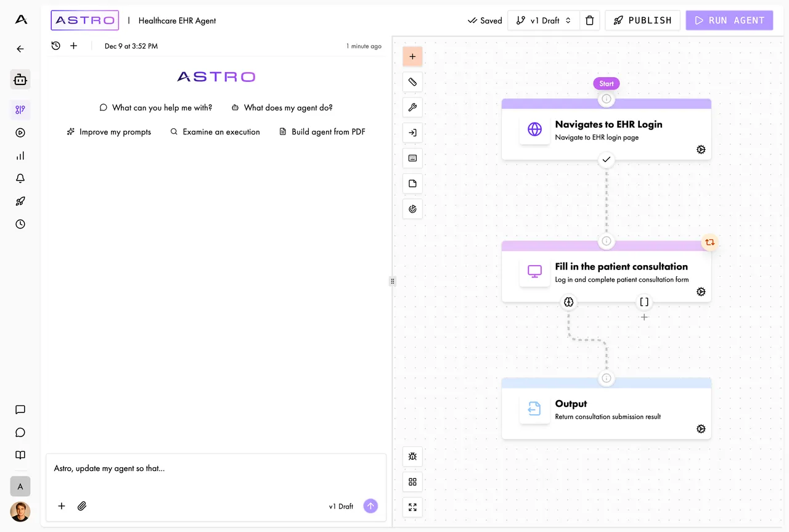Image resolution: width=789 pixels, height=532 pixels.
Task: Click the back arrow in the sidebar
Action: coord(20,49)
